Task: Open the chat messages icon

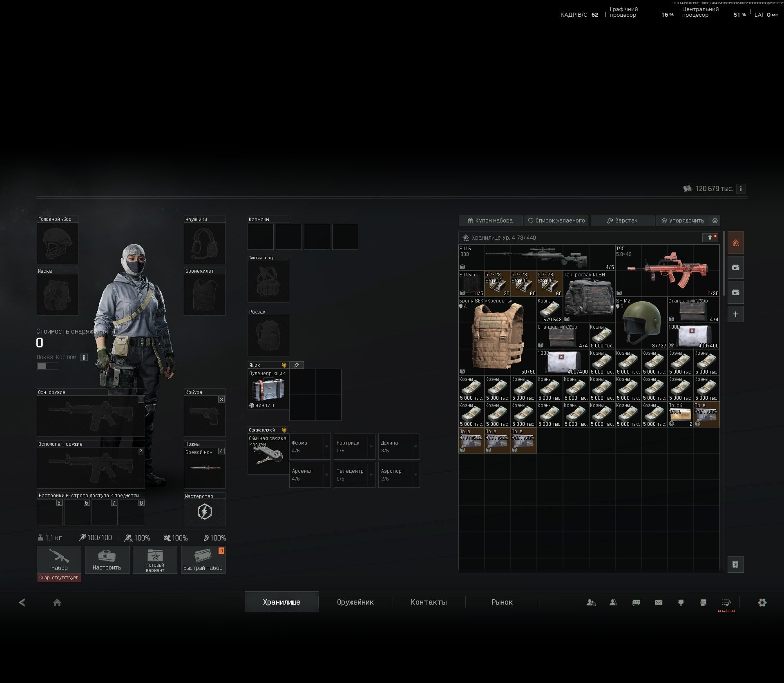Action: pyautogui.click(x=636, y=602)
